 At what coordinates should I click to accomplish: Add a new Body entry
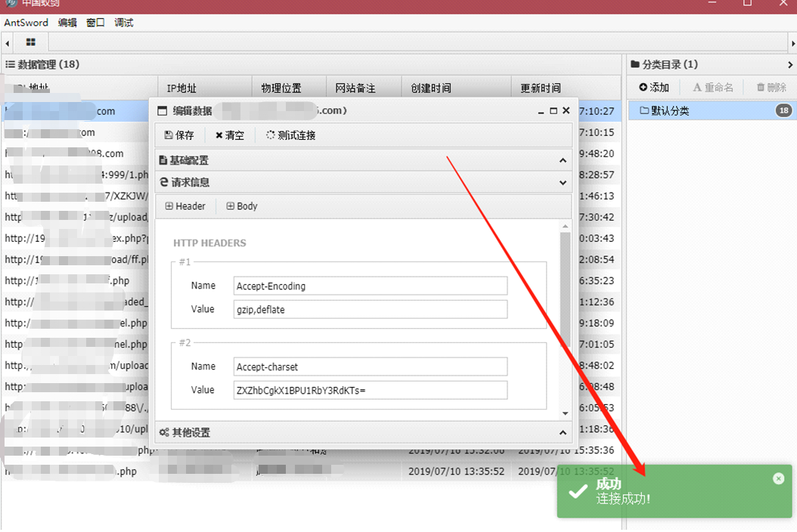(x=242, y=206)
